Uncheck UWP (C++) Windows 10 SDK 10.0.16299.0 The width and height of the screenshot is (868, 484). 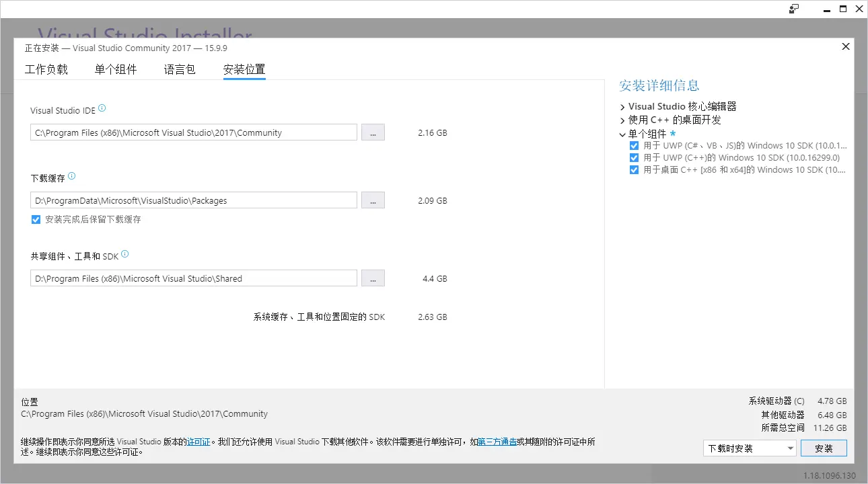pos(634,158)
